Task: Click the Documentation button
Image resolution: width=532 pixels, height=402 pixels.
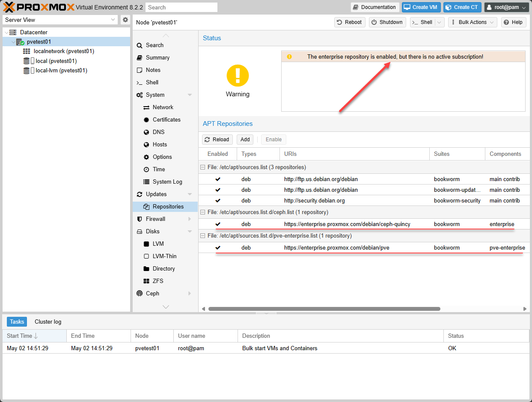Action: (375, 7)
